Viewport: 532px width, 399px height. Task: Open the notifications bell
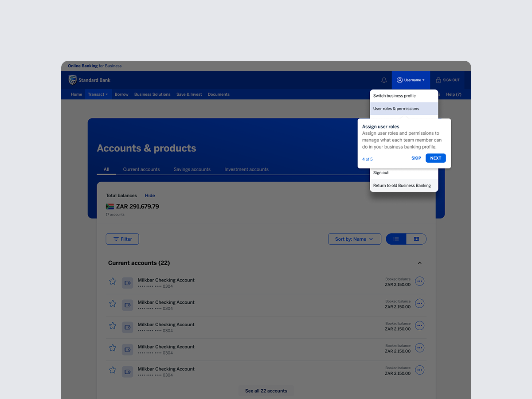[384, 80]
